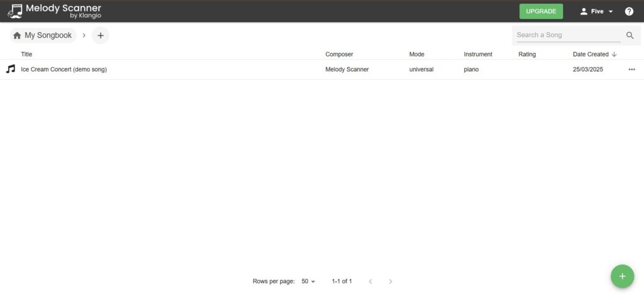Open three-dot menu for Ice Cream Concert
644x294 pixels.
click(x=631, y=70)
